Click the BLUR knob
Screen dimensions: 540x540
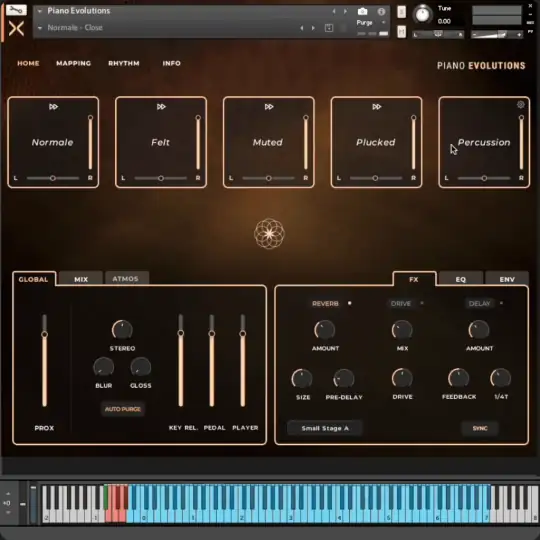tap(104, 367)
